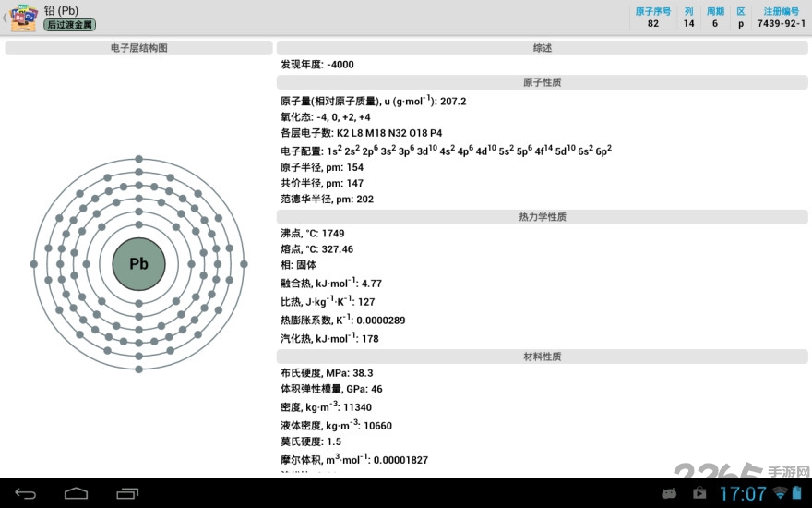The height and width of the screenshot is (508, 812).
Task: Tap the 体积弹性模量, GPa: 46 line
Action: [x=331, y=389]
